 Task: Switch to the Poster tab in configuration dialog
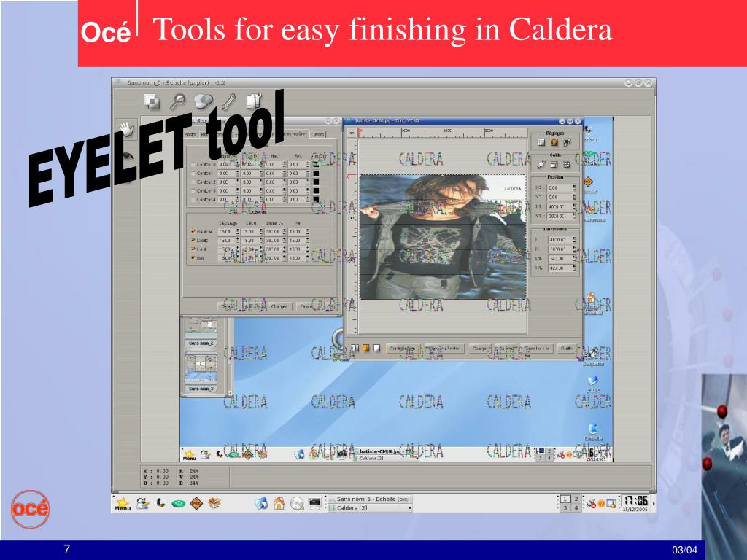(x=190, y=135)
